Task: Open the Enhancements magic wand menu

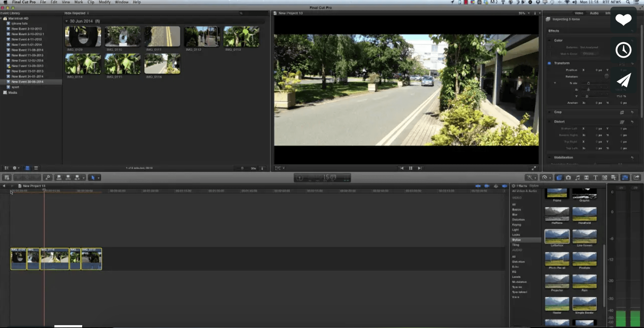Action: point(531,177)
